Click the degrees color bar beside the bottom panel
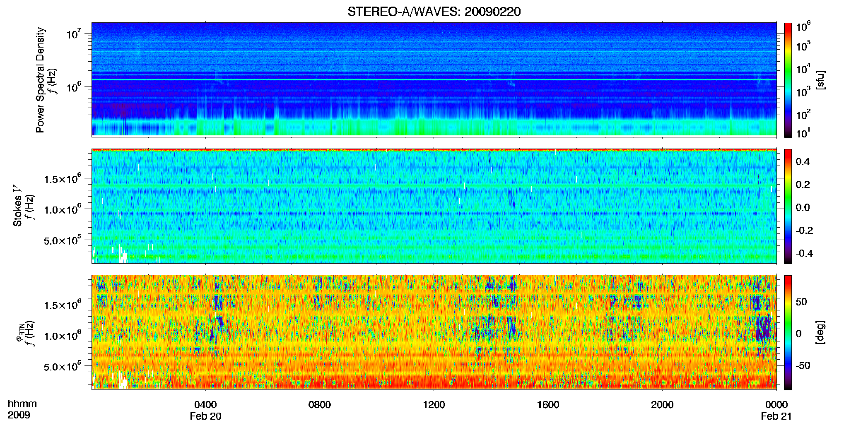 pyautogui.click(x=788, y=332)
